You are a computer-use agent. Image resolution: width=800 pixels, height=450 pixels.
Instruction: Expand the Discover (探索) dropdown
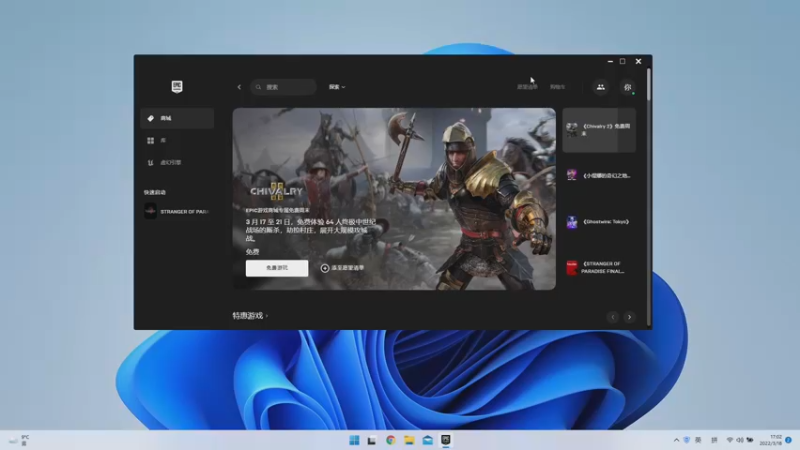pyautogui.click(x=337, y=87)
